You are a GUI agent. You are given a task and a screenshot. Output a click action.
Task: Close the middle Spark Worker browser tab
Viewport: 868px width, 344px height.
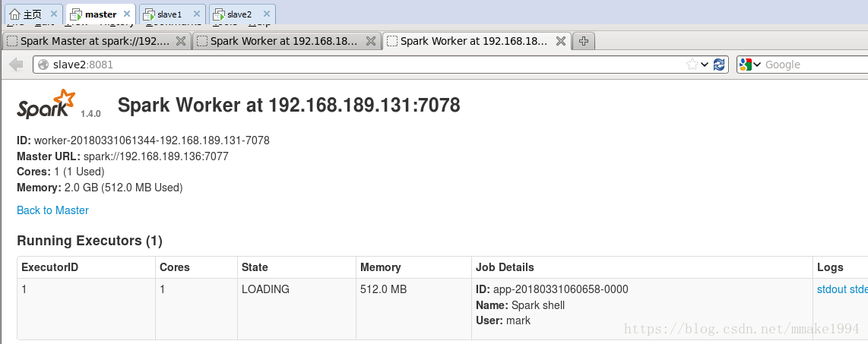pyautogui.click(x=371, y=41)
